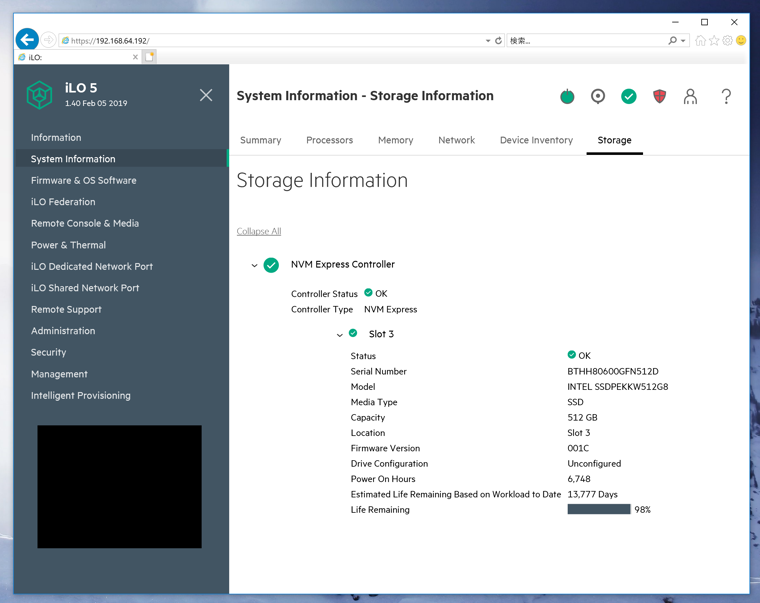
Task: Click the smiley feedback icon
Action: click(741, 40)
